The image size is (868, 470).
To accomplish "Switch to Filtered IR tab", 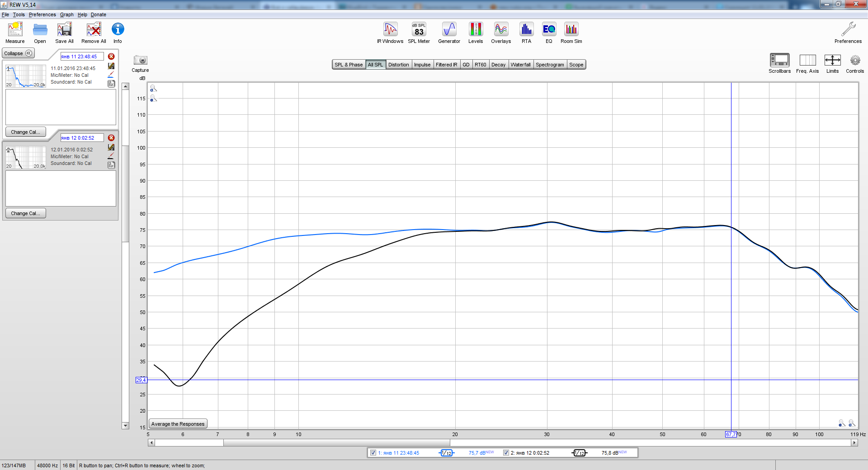I will coord(446,65).
